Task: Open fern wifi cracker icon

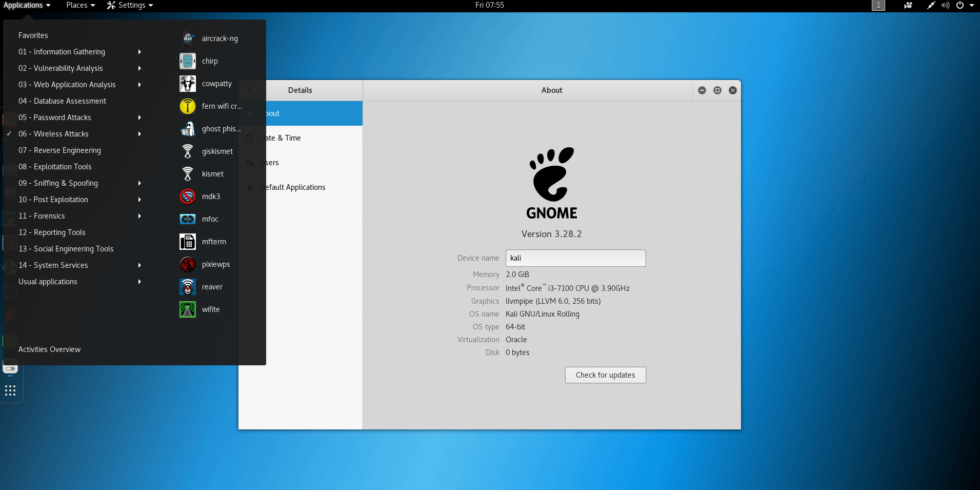Action: (188, 106)
